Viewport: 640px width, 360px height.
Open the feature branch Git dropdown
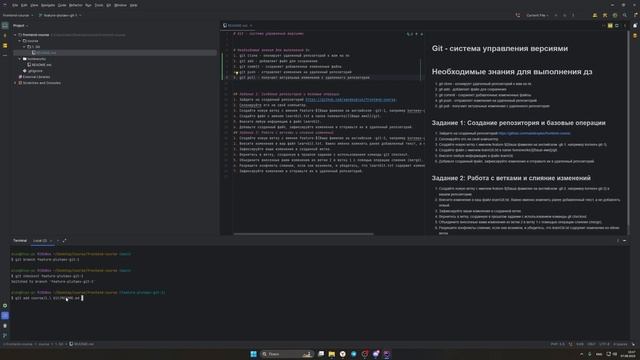60,15
